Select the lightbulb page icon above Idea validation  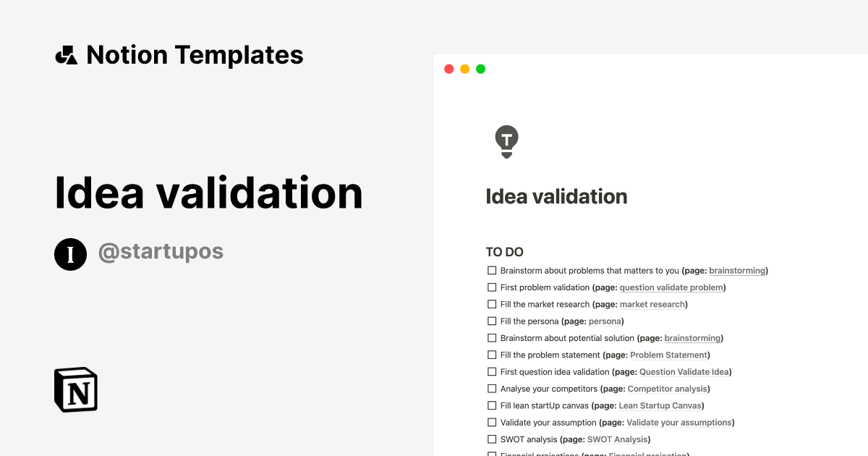pyautogui.click(x=506, y=141)
